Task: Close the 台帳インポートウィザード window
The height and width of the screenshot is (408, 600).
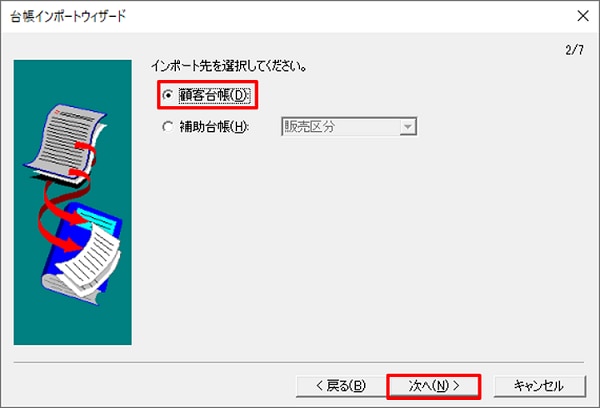Action: tap(583, 16)
